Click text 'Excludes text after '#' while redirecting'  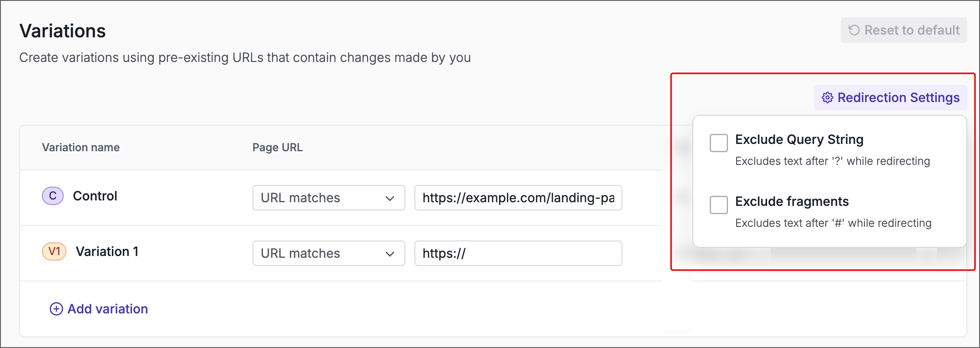[x=834, y=223]
